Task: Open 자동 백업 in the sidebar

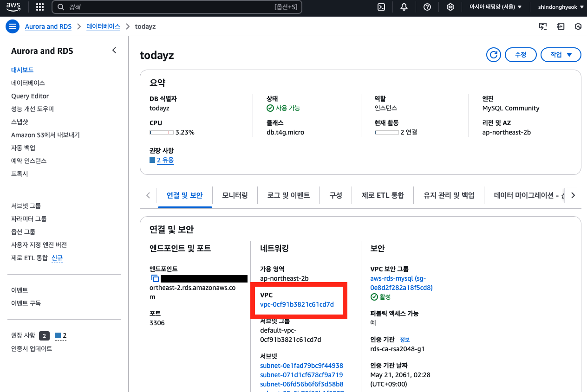Action: click(x=23, y=148)
